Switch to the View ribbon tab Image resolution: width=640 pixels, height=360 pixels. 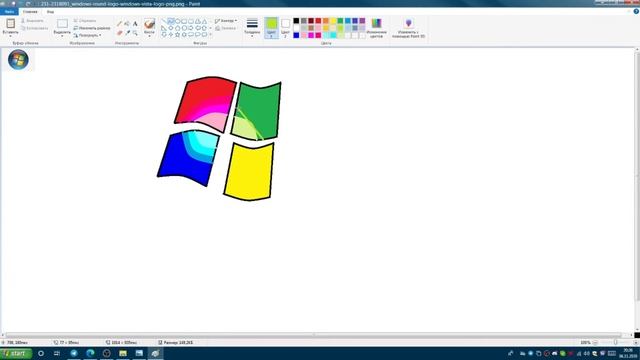pos(50,12)
